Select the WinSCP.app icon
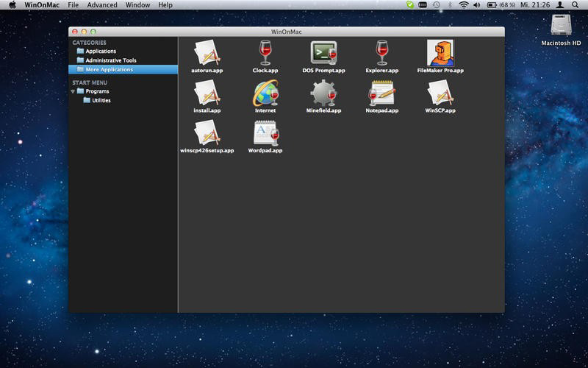This screenshot has height=368, width=588. click(440, 93)
